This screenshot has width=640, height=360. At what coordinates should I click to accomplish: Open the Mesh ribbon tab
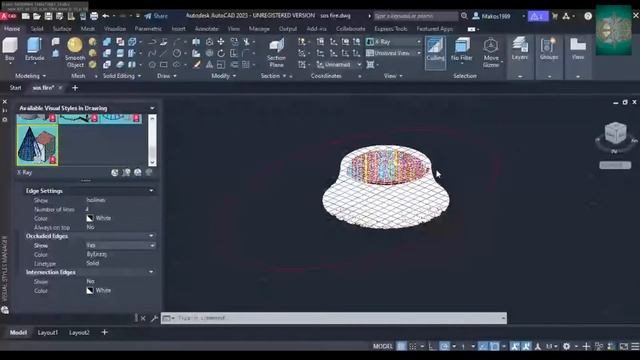pos(87,29)
